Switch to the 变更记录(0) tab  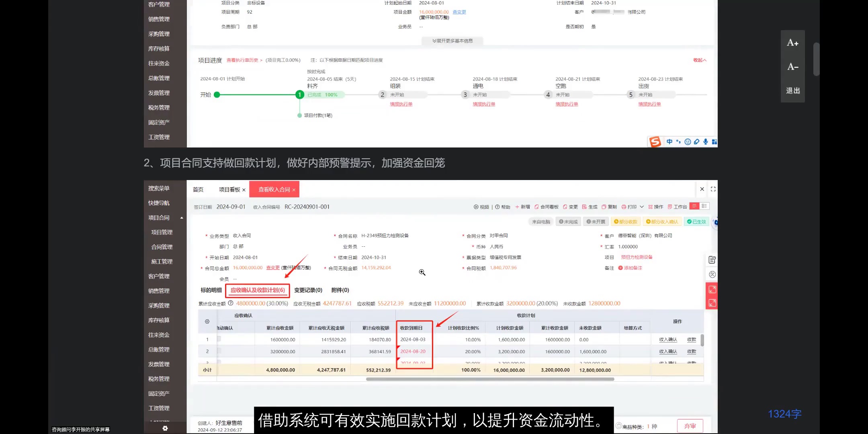[x=308, y=290]
